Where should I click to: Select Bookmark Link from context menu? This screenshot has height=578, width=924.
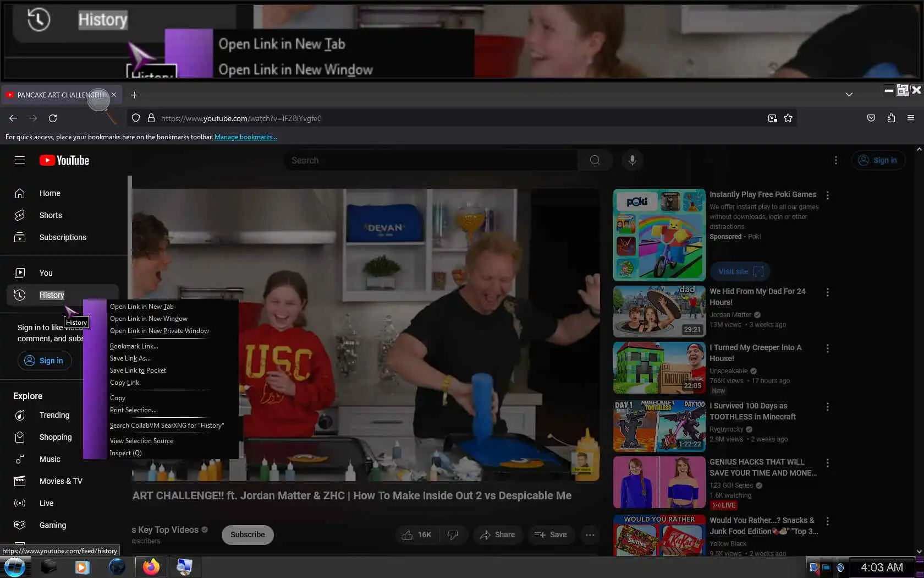pos(173,346)
